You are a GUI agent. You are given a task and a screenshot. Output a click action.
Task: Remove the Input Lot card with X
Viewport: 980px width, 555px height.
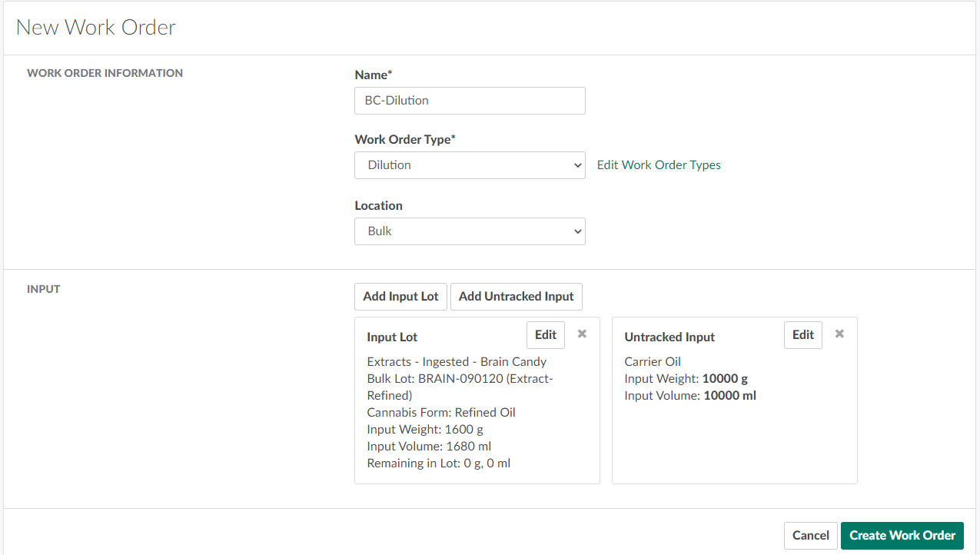click(x=582, y=334)
